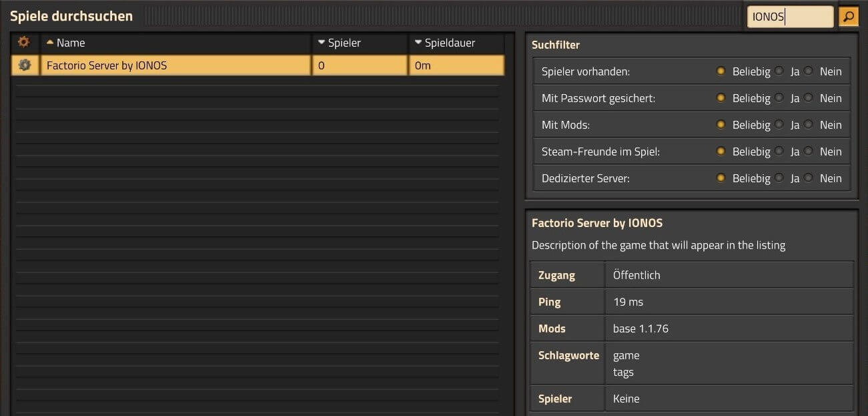The width and height of the screenshot is (868, 416).
Task: Select Nein for Spieler vorhanden
Action: point(809,71)
